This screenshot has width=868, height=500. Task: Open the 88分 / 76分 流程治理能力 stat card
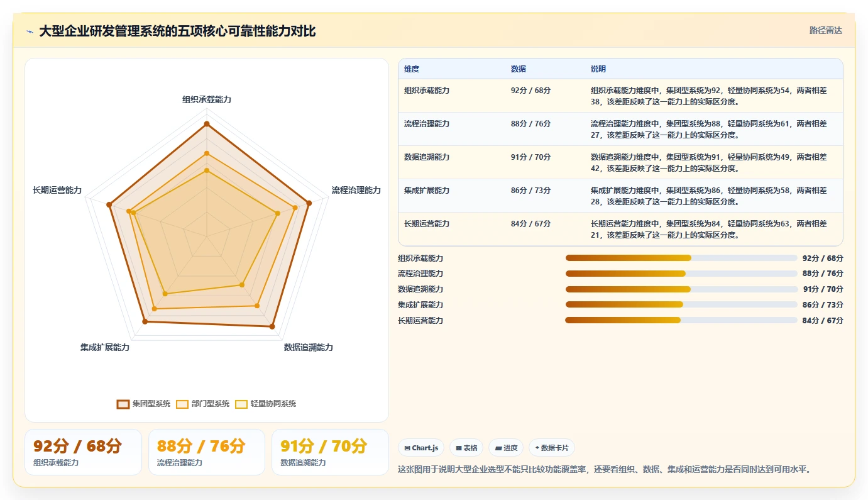click(207, 452)
